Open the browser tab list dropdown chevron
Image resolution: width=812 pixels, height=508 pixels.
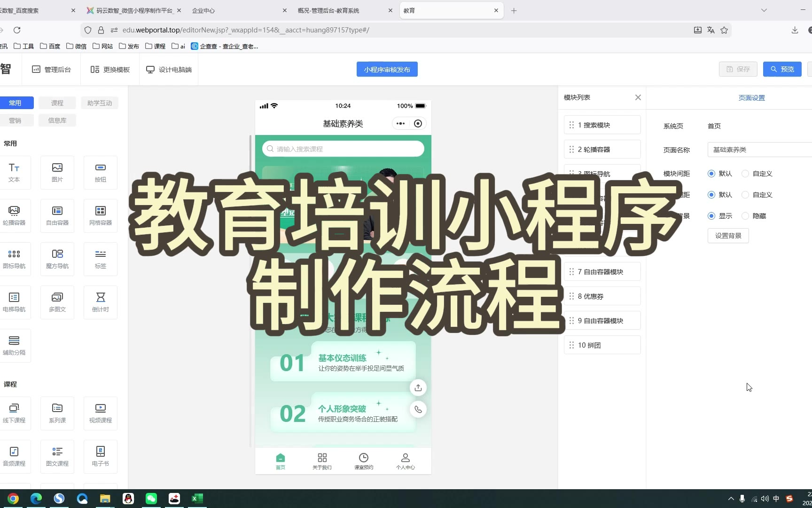764,10
